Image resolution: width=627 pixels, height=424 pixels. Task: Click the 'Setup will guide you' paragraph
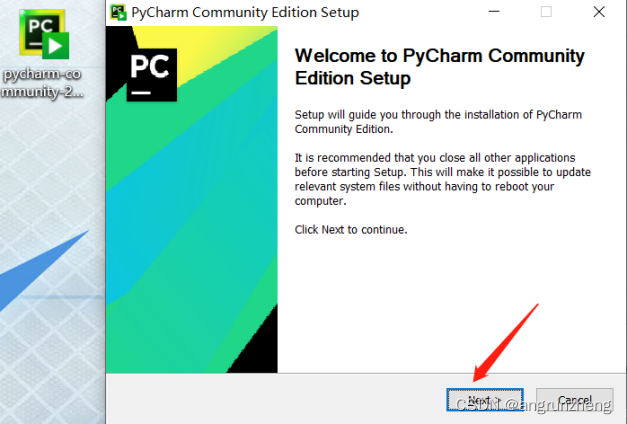point(438,122)
